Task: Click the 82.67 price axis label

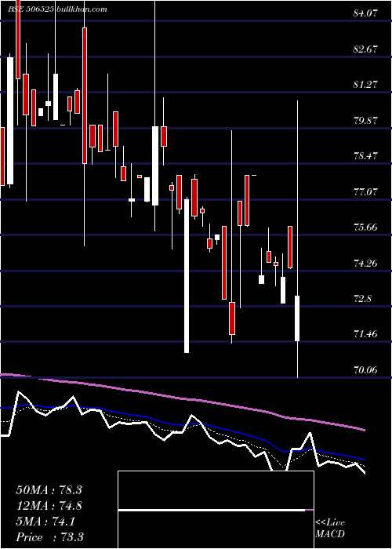Action: (366, 49)
